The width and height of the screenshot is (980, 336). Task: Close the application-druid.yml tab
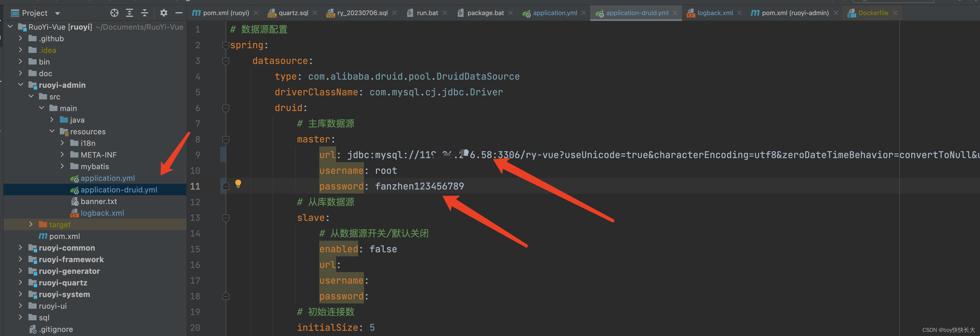click(x=675, y=13)
